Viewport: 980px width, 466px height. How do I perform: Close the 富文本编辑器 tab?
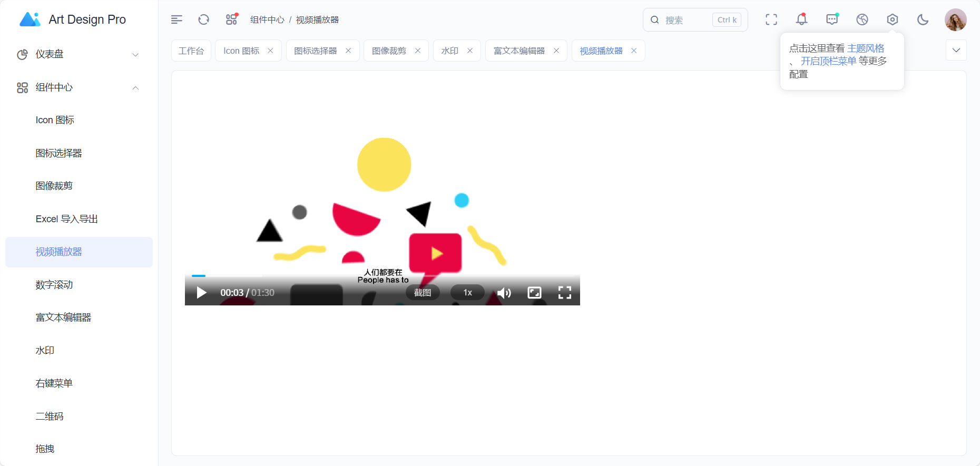click(556, 51)
